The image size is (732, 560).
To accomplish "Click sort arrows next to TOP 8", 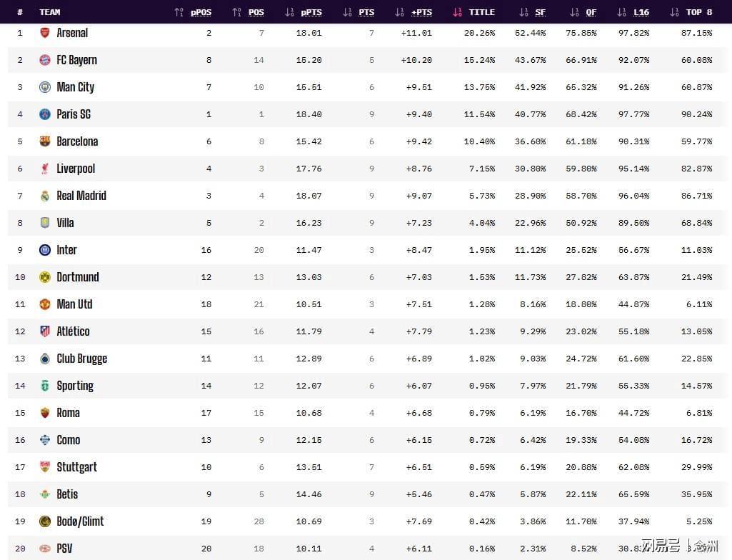I will click(x=674, y=12).
